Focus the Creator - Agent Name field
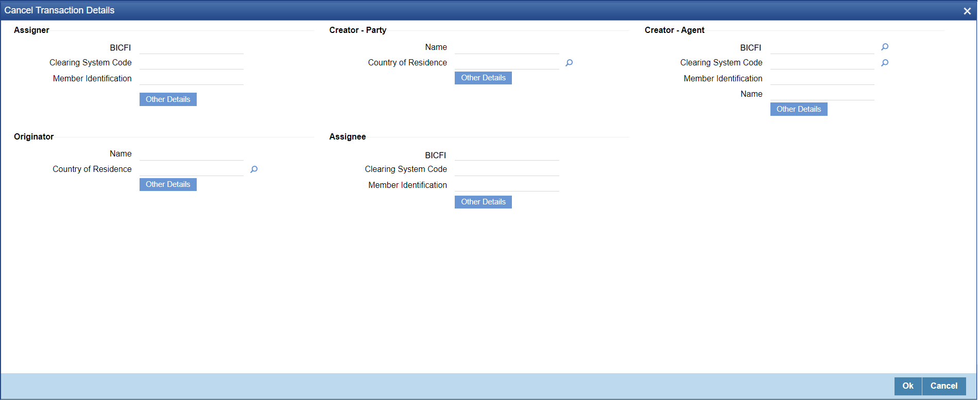The image size is (980, 400). pyautogui.click(x=822, y=94)
